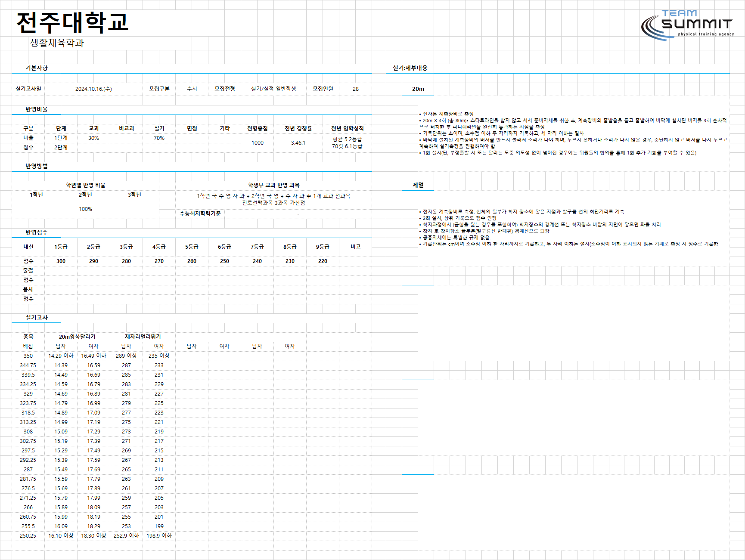
Task: Click the 반영방법 section header
Action: click(x=37, y=166)
